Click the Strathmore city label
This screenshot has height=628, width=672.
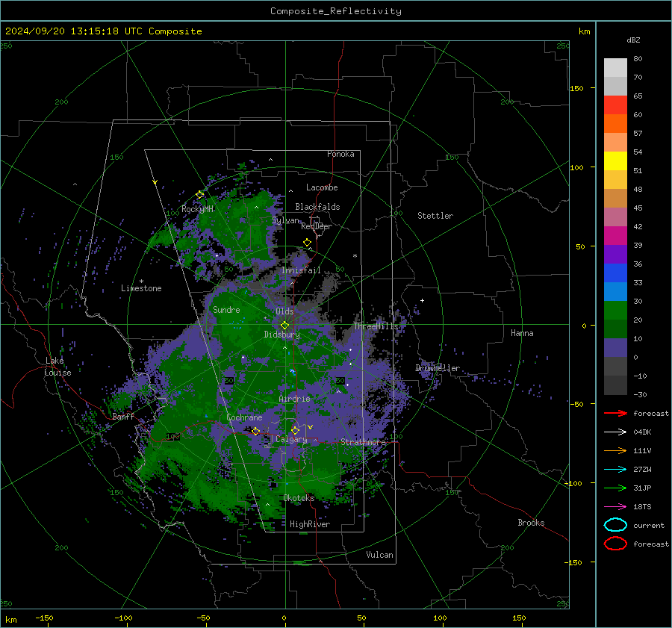click(363, 442)
